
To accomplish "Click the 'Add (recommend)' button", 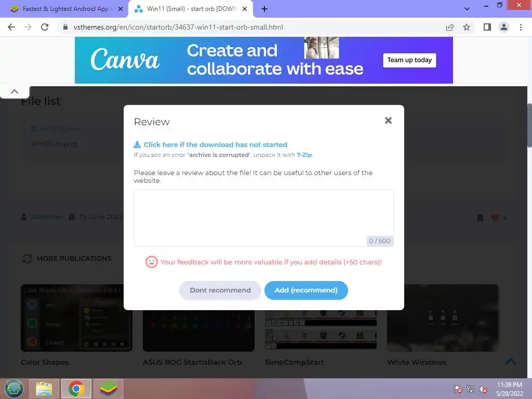I will [306, 290].
